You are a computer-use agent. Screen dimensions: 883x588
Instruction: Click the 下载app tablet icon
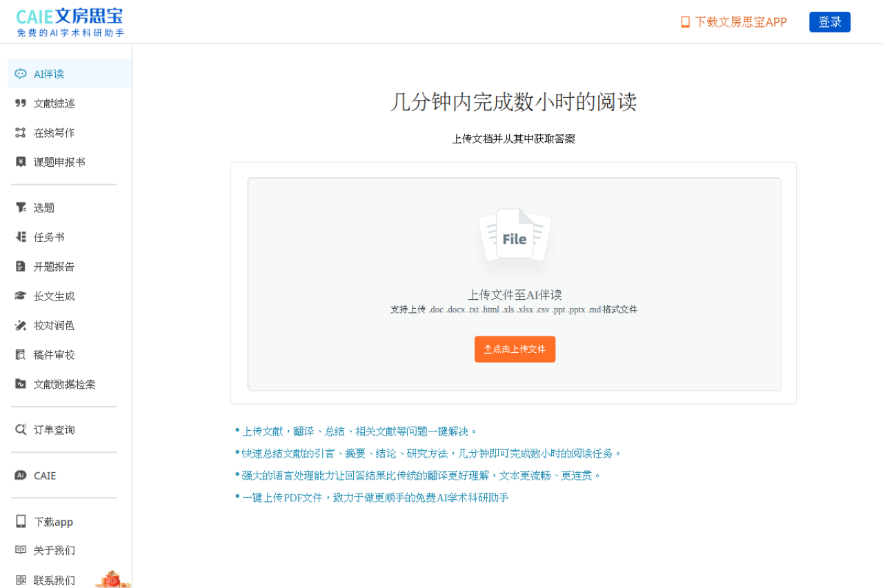[x=21, y=521]
